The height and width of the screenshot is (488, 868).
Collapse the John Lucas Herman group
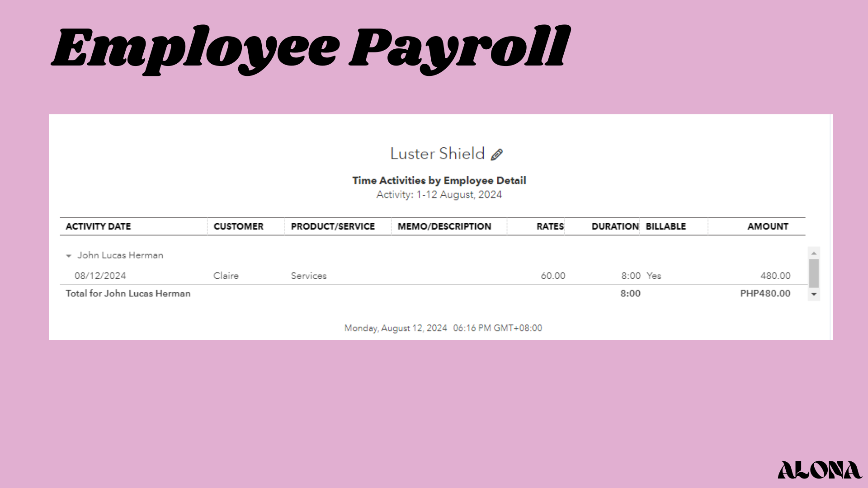(69, 256)
